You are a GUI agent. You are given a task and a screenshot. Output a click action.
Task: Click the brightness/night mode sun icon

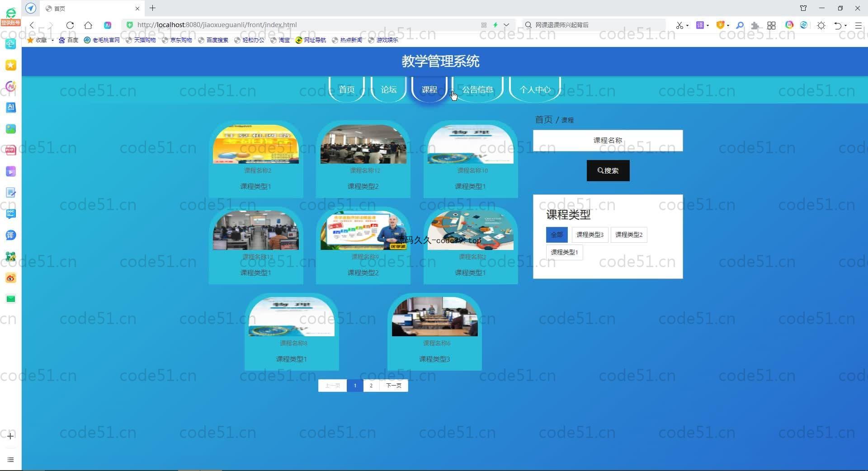click(821, 25)
